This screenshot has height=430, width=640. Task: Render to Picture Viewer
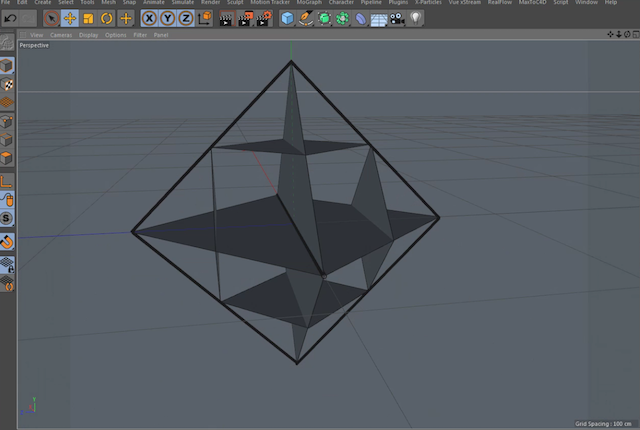click(245, 18)
